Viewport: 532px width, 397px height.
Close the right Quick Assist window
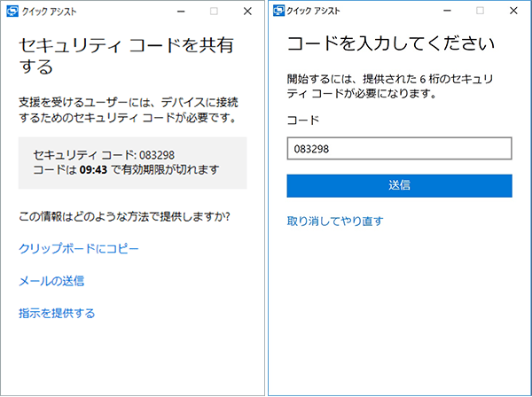(513, 11)
